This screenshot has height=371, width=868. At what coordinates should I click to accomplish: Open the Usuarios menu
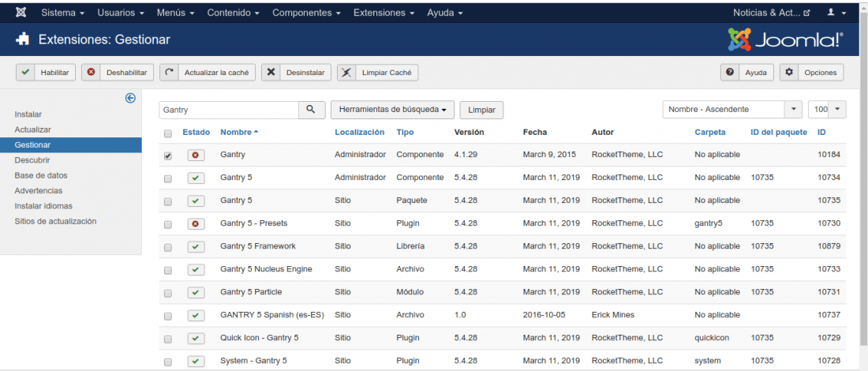coord(121,12)
